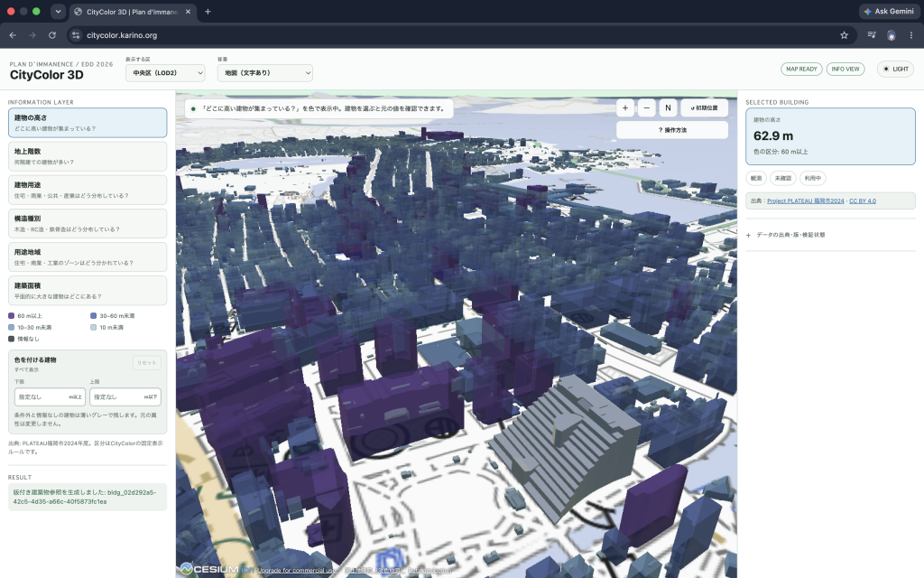This screenshot has width=924, height=578.
Task: Click the 60 m以上 purple legend swatch
Action: (x=11, y=315)
